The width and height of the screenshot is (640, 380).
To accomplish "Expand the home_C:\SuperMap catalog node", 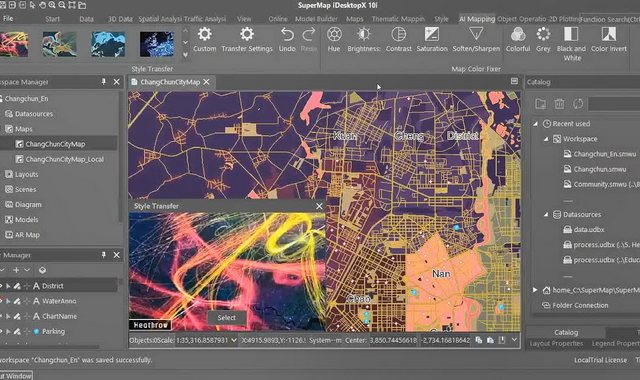I will pos(535,290).
